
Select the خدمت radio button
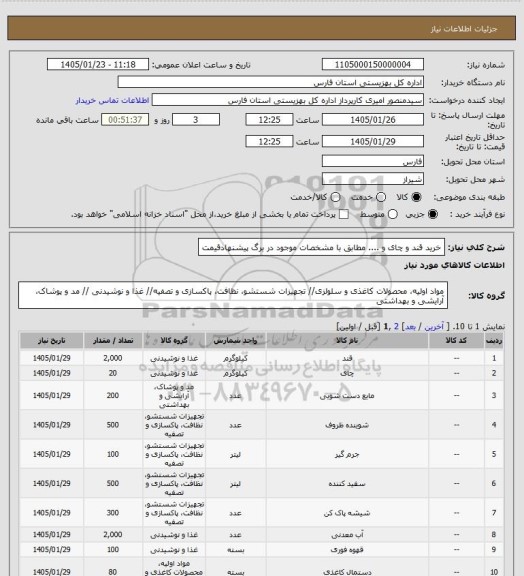(381, 197)
